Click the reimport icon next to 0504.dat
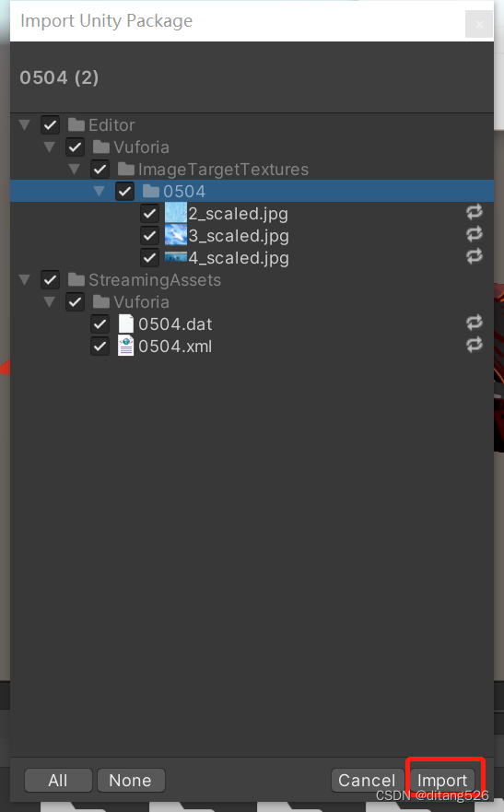Image resolution: width=504 pixels, height=812 pixels. (x=474, y=323)
